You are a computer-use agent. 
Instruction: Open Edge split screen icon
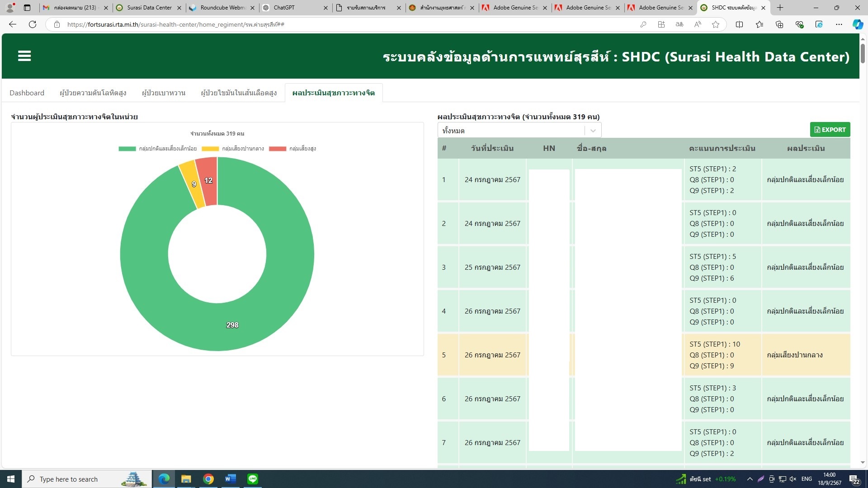pos(739,24)
